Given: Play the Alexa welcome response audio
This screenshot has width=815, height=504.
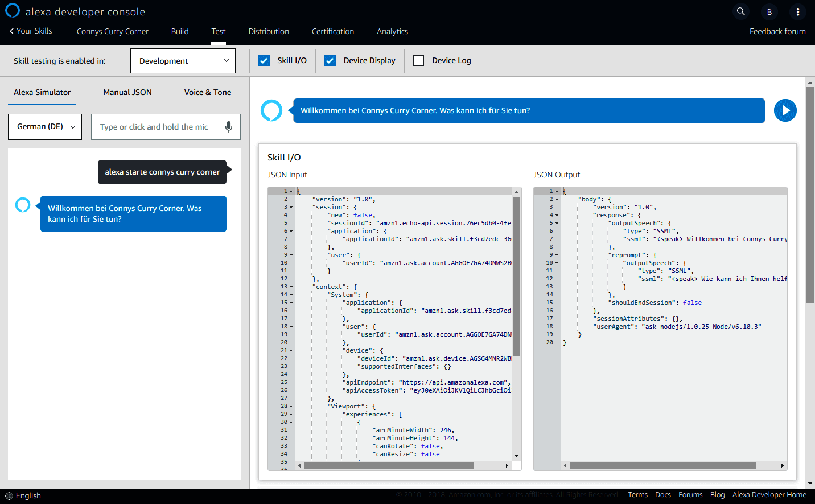Looking at the screenshot, I should 785,110.
